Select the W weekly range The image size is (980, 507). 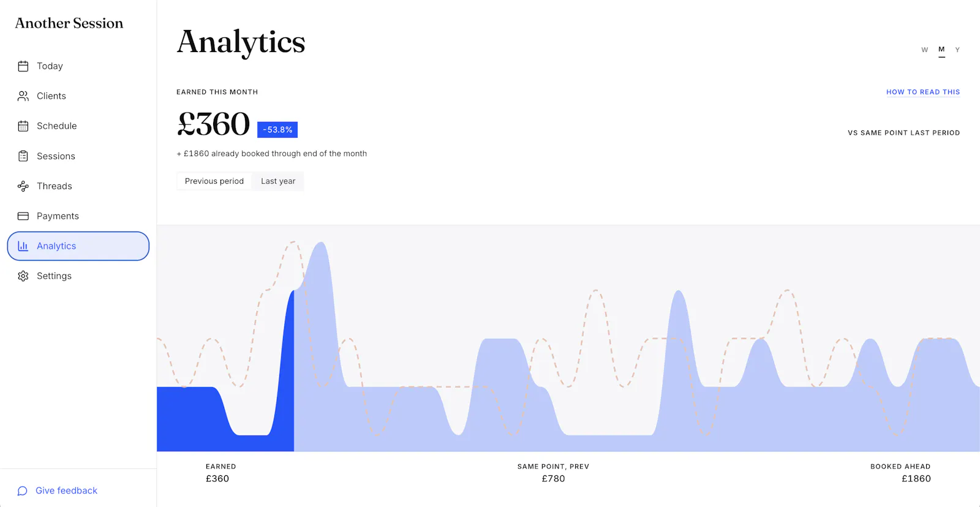click(925, 50)
